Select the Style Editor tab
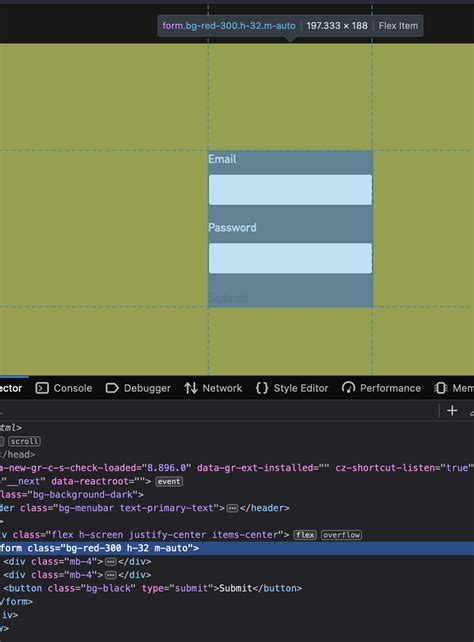The width and height of the screenshot is (474, 642). (292, 388)
